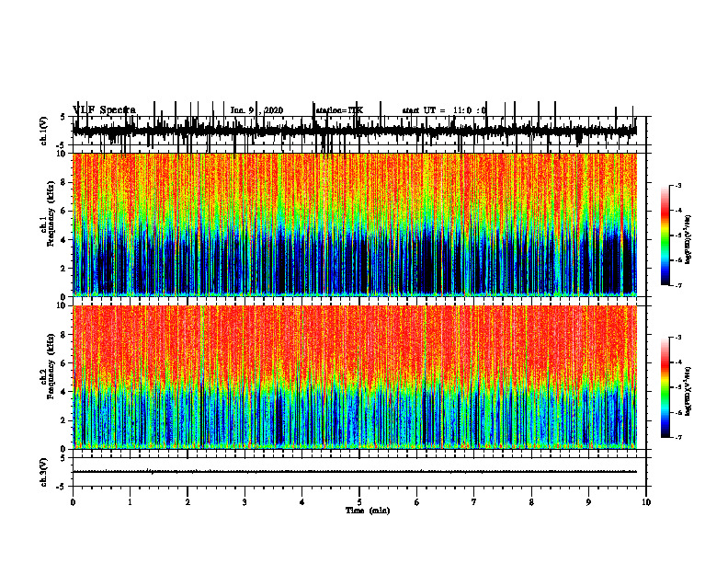
Task: Click the '5' tick on ch.3(V) axis
Action: click(63, 458)
